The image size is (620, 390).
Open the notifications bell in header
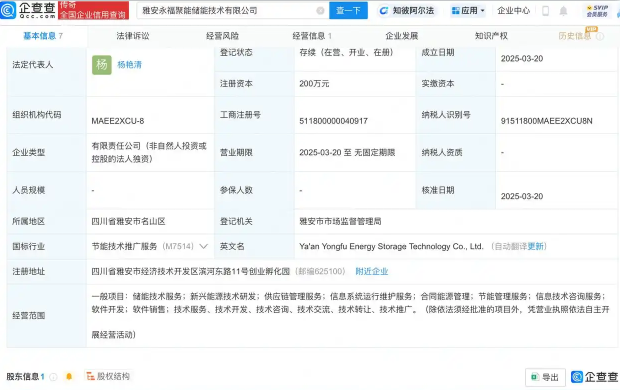[x=563, y=11]
